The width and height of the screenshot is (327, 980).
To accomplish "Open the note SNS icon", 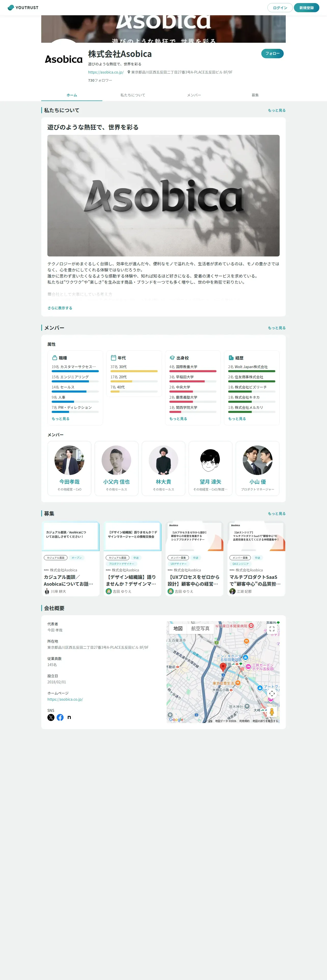I will tap(69, 717).
